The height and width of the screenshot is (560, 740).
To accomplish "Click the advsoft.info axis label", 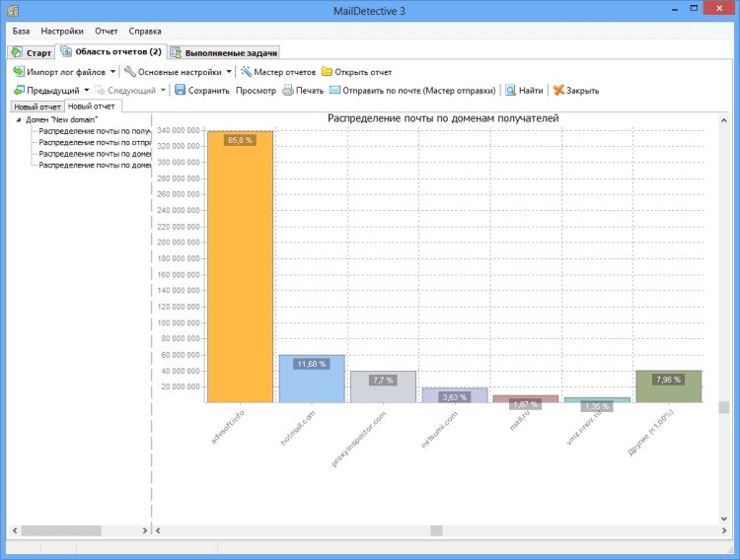I will pos(228,427).
